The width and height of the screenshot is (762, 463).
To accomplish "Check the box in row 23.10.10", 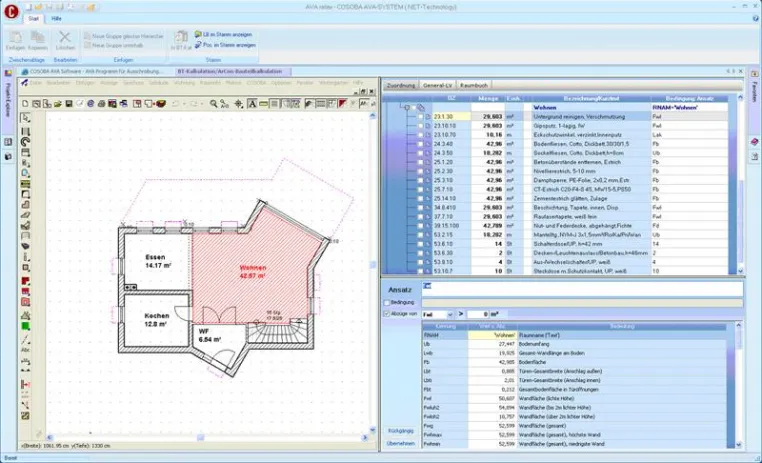I will 421,126.
